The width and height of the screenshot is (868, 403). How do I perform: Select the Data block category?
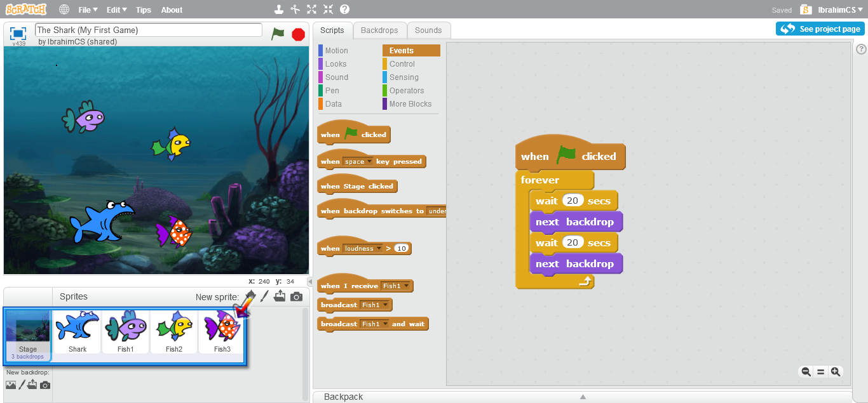(347, 104)
